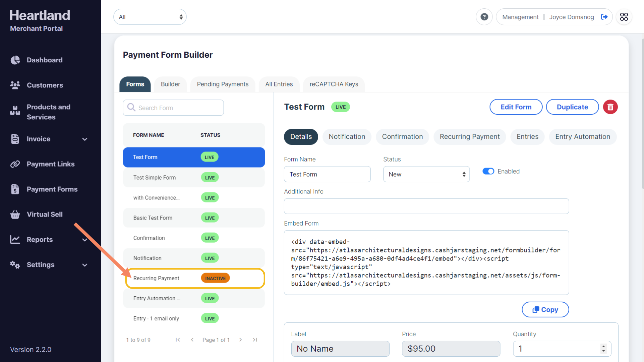
Task: Open Virtual Sell basket icon
Action: pyautogui.click(x=15, y=215)
